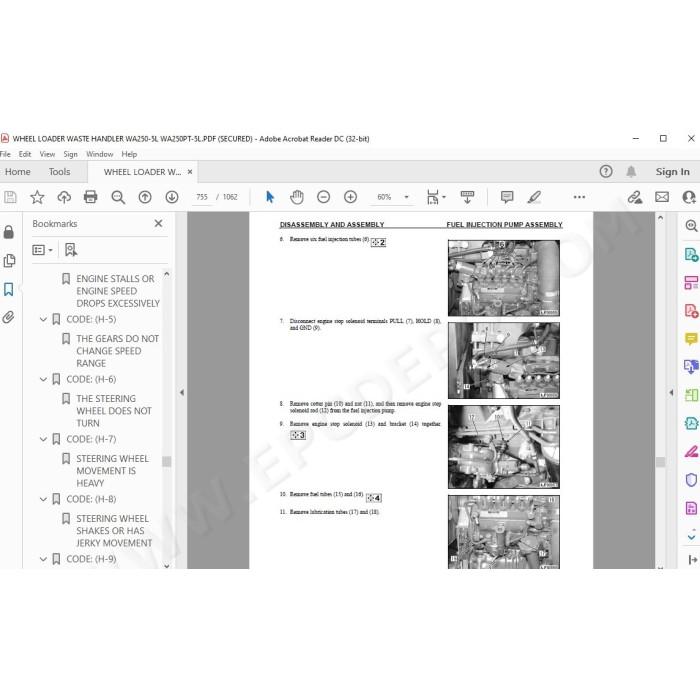Viewport: 700px width, 700px height.
Task: Open the Sign menu
Action: point(70,154)
